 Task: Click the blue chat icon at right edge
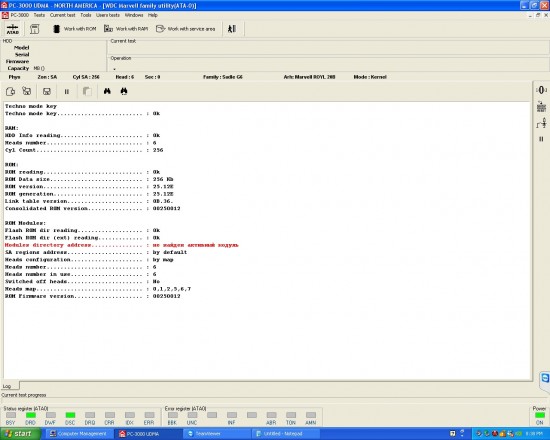click(545, 378)
